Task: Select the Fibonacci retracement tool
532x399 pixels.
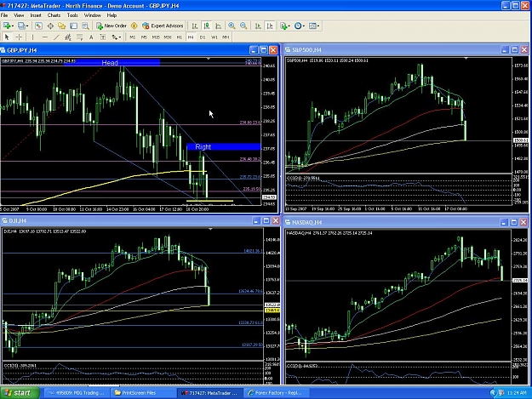Action: 79,37
